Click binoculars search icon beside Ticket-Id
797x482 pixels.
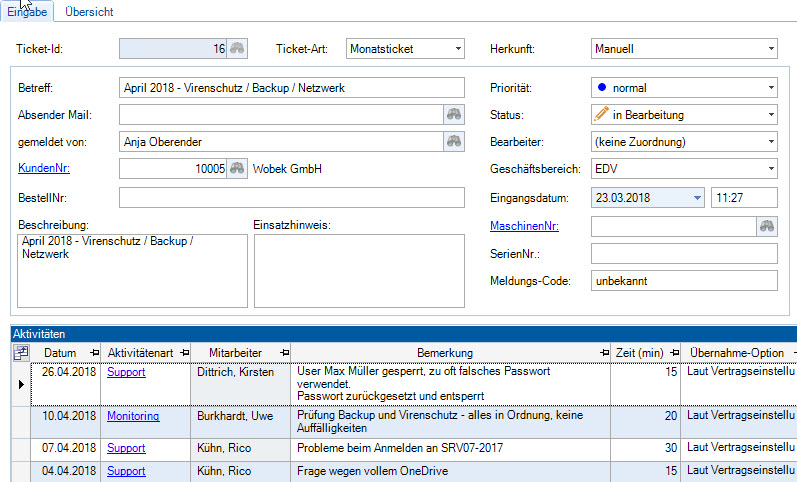[x=237, y=48]
